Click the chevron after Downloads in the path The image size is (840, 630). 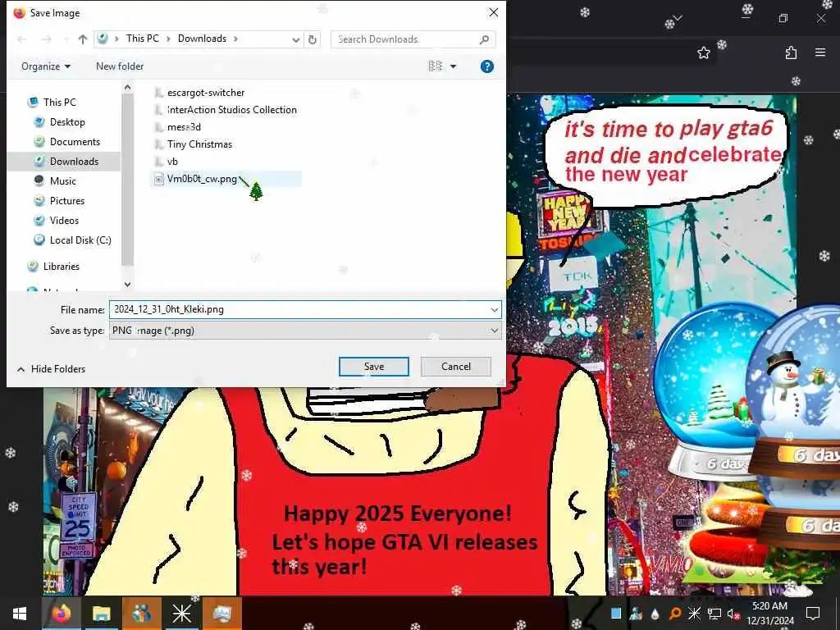(x=235, y=39)
